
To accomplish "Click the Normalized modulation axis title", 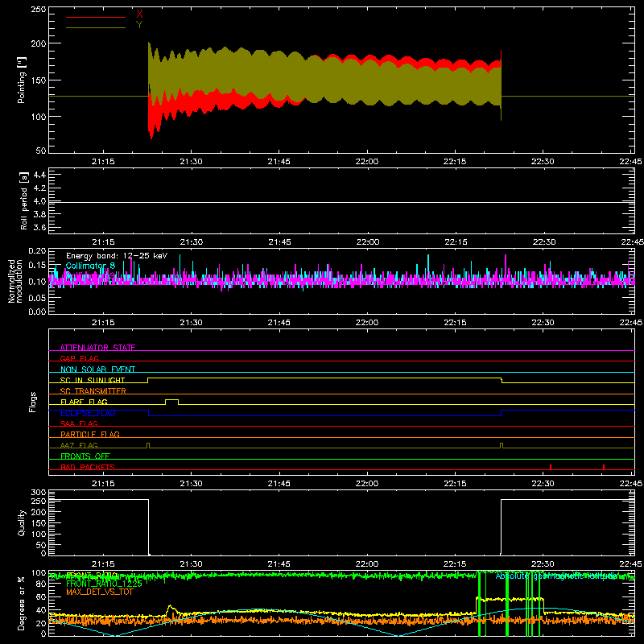I will (15, 281).
